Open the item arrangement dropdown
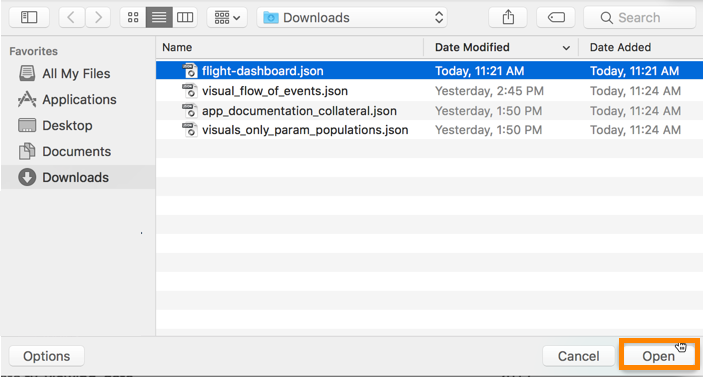 pos(227,17)
